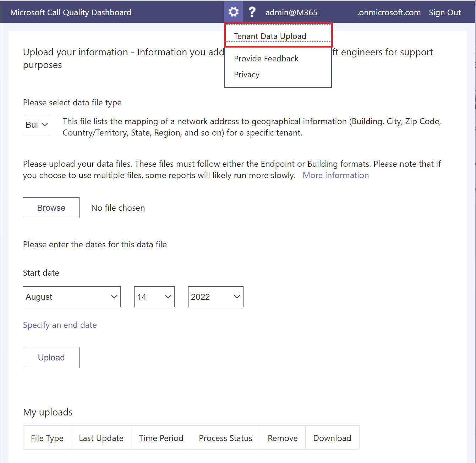Click the Download column header
This screenshot has height=463, width=476.
pyautogui.click(x=332, y=438)
